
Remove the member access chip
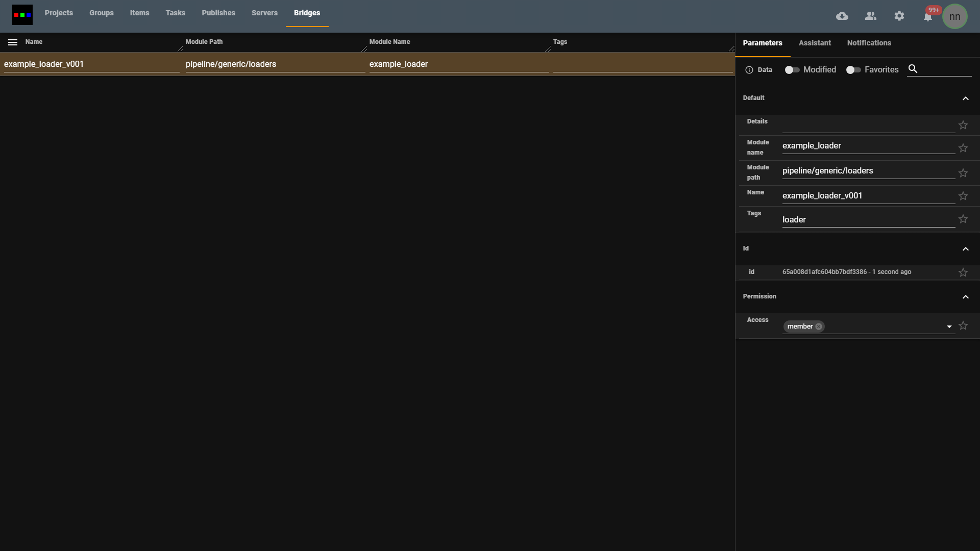(819, 327)
